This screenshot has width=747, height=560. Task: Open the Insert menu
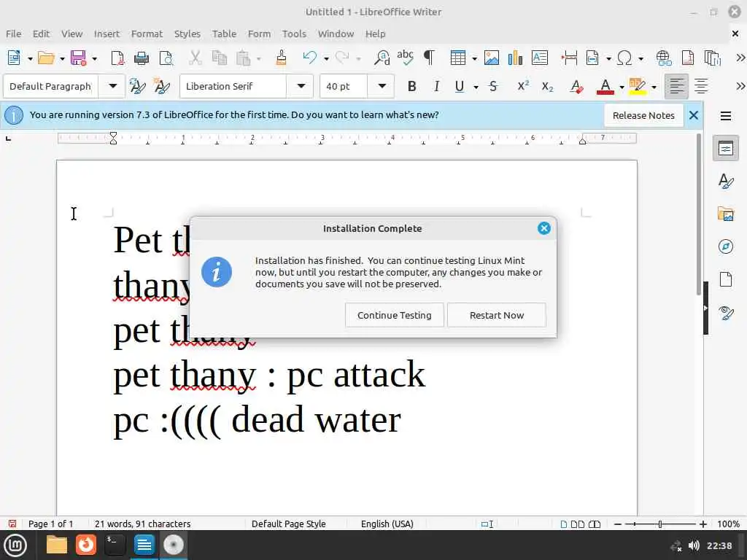coord(107,34)
